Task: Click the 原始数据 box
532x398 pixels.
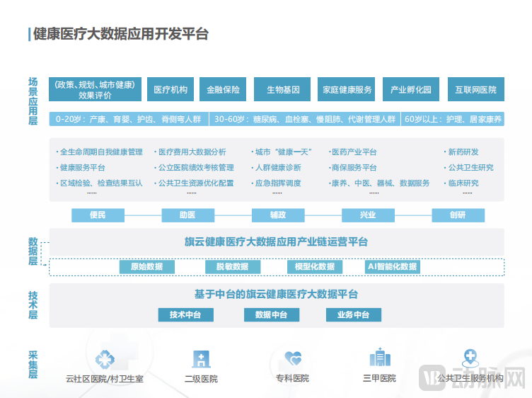Action: coord(147,266)
